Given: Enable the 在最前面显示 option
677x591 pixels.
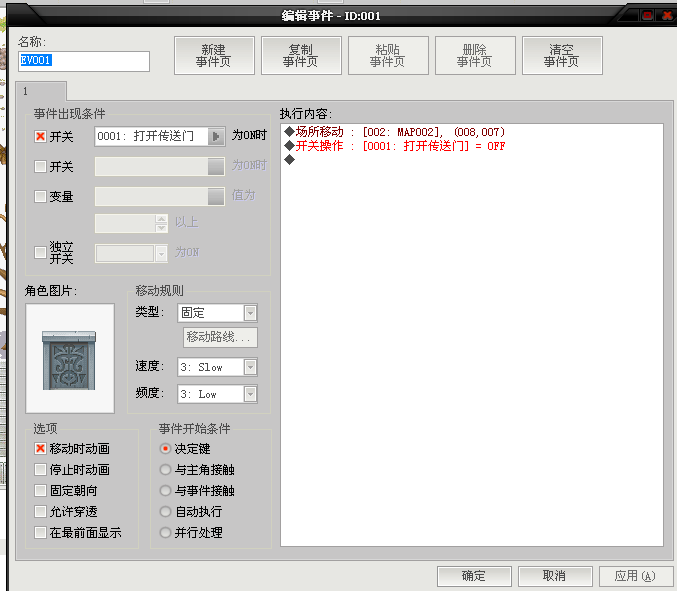Looking at the screenshot, I should [40, 532].
